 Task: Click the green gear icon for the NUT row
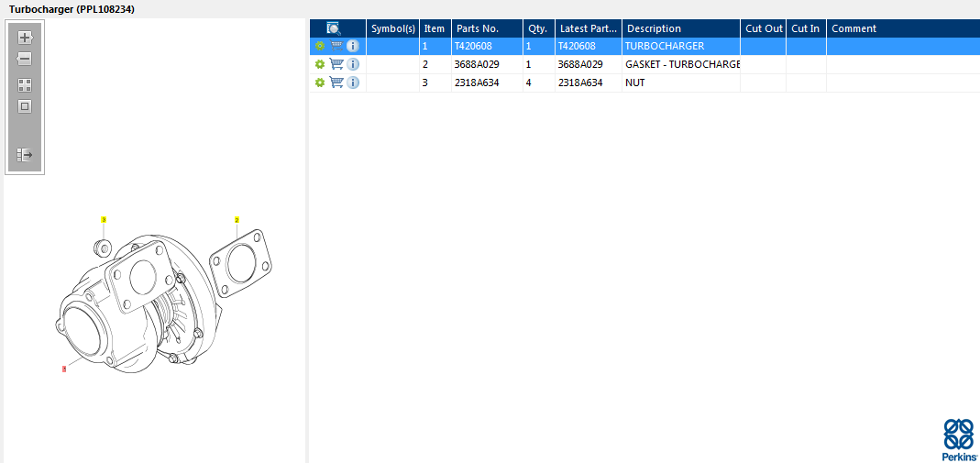320,83
